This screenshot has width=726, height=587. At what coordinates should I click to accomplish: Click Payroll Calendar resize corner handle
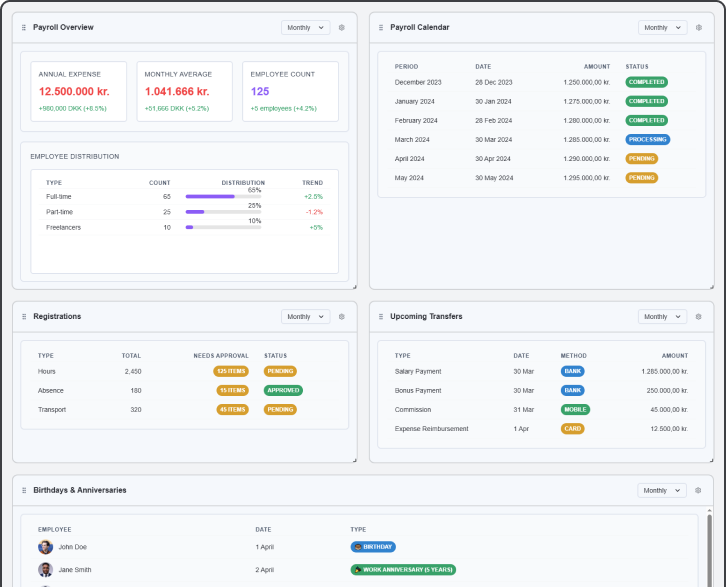click(712, 287)
